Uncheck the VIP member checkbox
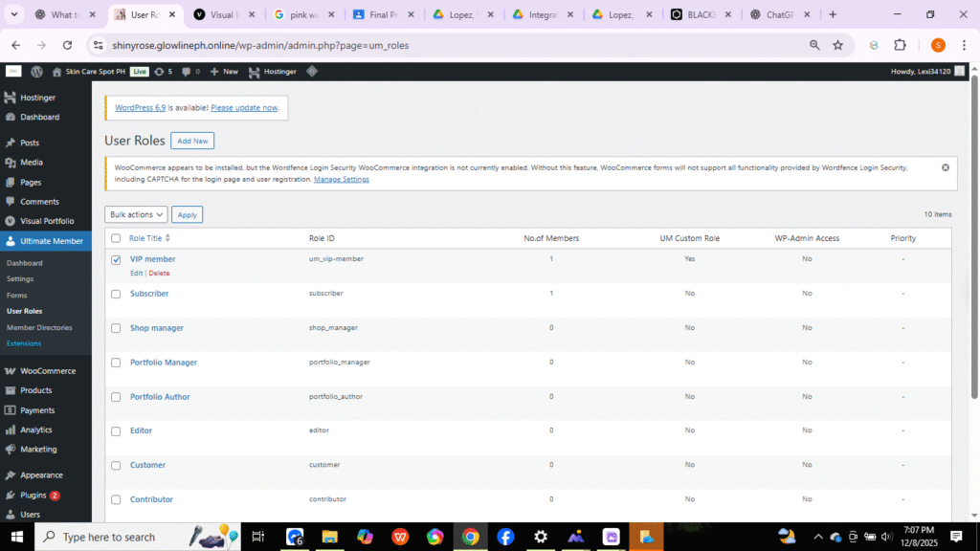Image resolution: width=980 pixels, height=551 pixels. point(116,260)
